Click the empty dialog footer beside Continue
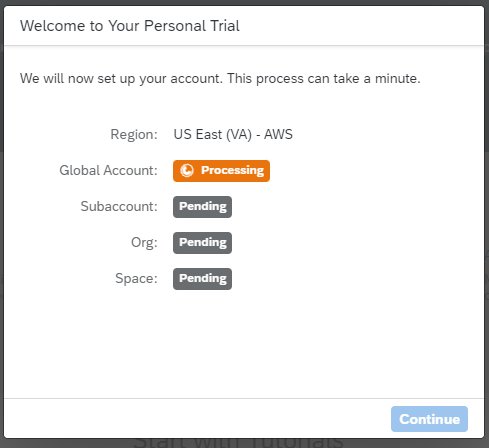 pyautogui.click(x=197, y=419)
